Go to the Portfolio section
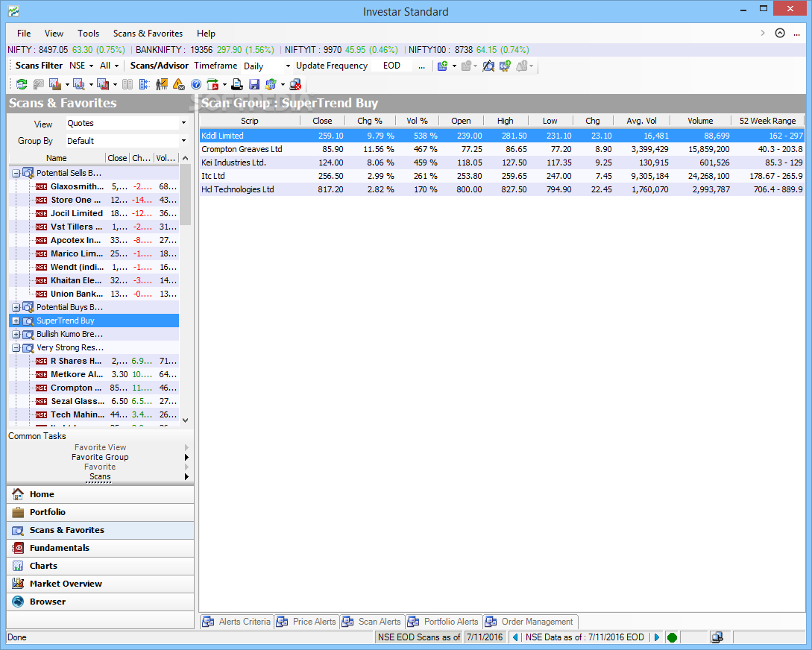This screenshot has width=812, height=650. pos(101,512)
